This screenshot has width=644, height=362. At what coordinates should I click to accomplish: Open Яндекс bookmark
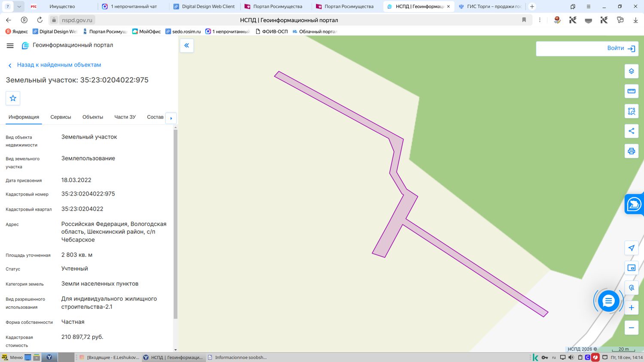point(17,31)
